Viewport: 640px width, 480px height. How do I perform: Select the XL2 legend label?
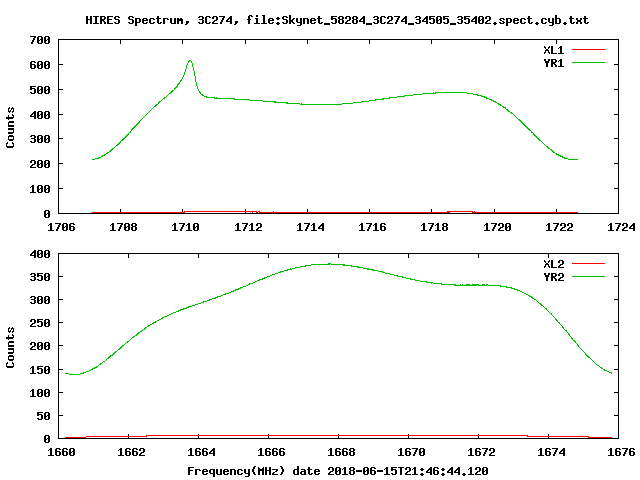coord(553,264)
